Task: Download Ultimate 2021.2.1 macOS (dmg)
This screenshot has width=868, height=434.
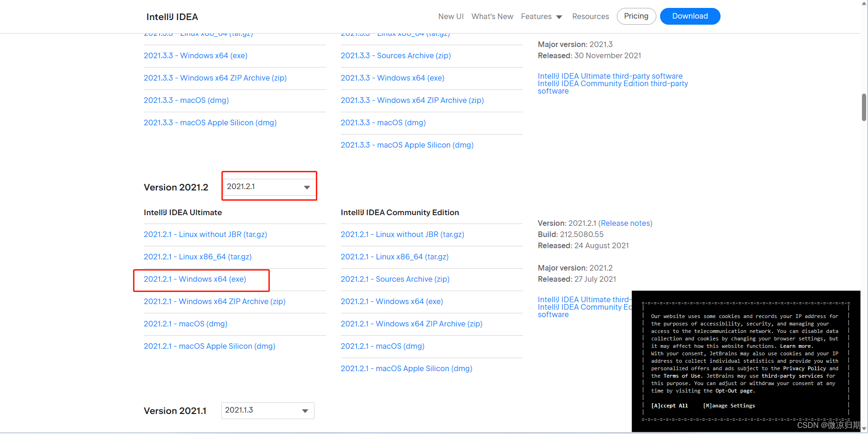Action: pyautogui.click(x=186, y=324)
